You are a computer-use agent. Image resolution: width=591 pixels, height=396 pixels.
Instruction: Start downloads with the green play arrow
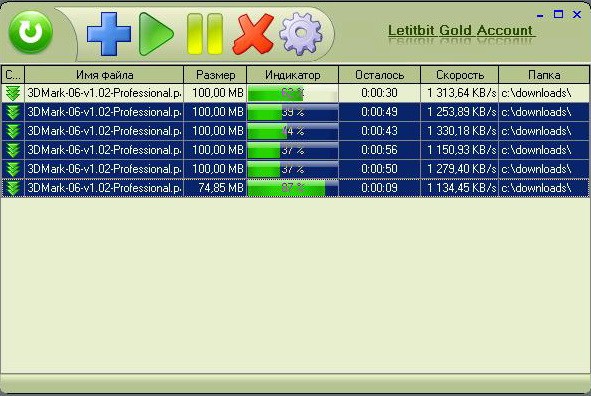156,34
